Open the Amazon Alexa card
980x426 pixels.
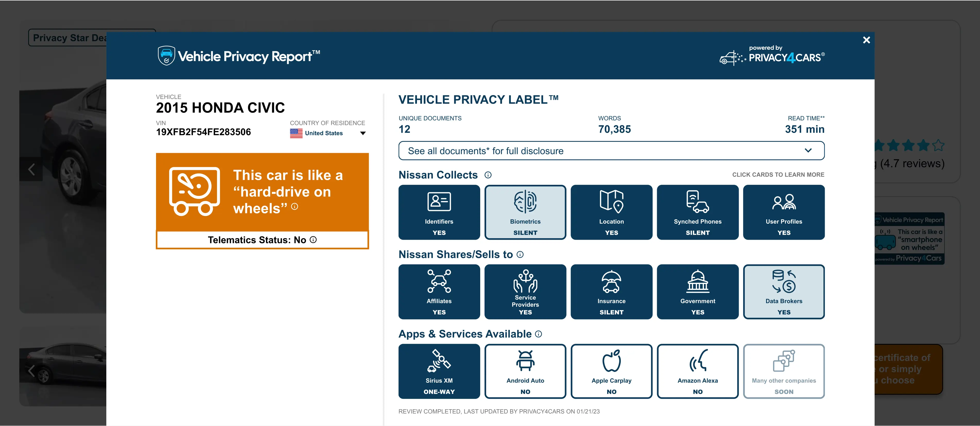[697, 371]
